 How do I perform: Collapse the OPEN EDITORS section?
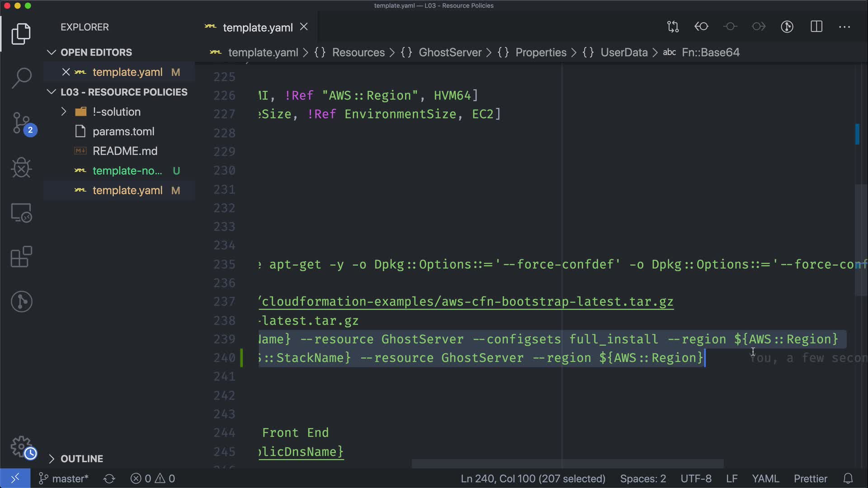(52, 52)
